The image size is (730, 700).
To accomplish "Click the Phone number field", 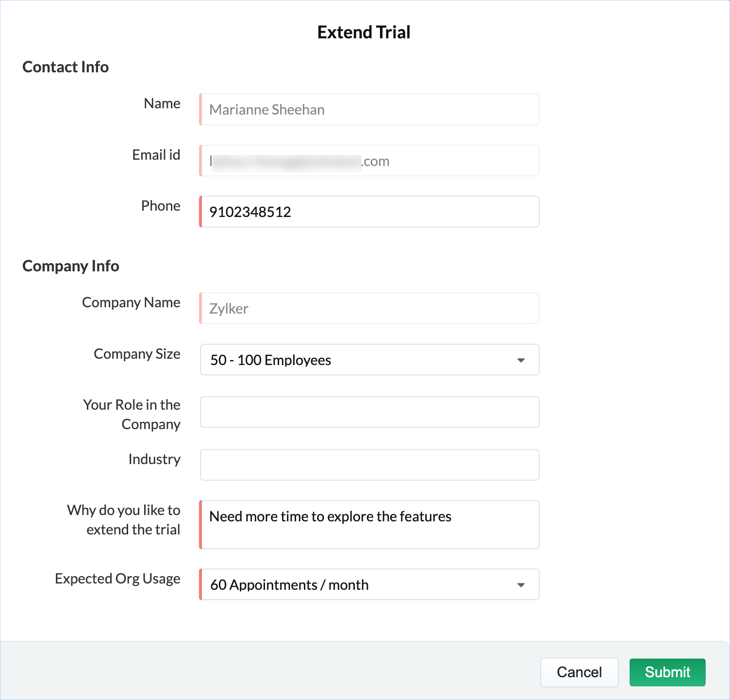I will click(x=369, y=212).
